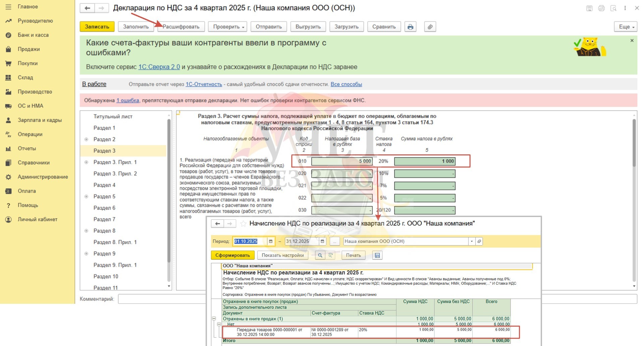Click the printer icon in declaration toolbar
644x346 pixels.
tap(410, 27)
